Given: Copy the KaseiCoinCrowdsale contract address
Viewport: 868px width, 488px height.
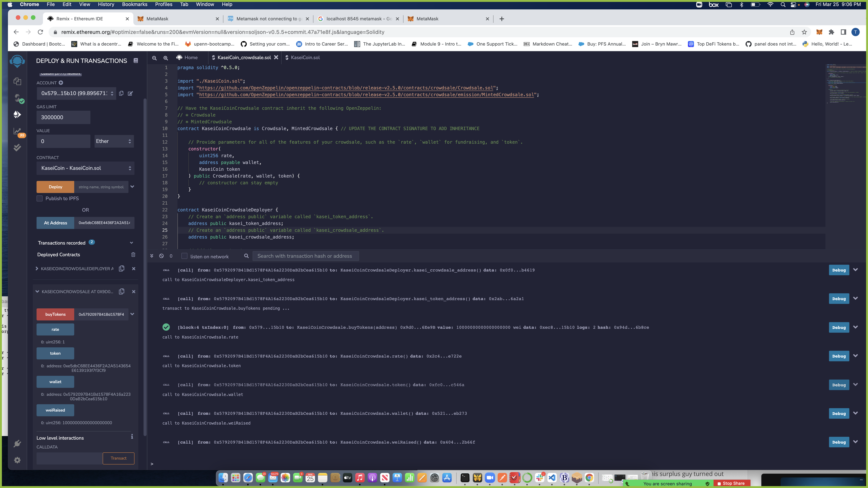Looking at the screenshot, I should [x=122, y=291].
